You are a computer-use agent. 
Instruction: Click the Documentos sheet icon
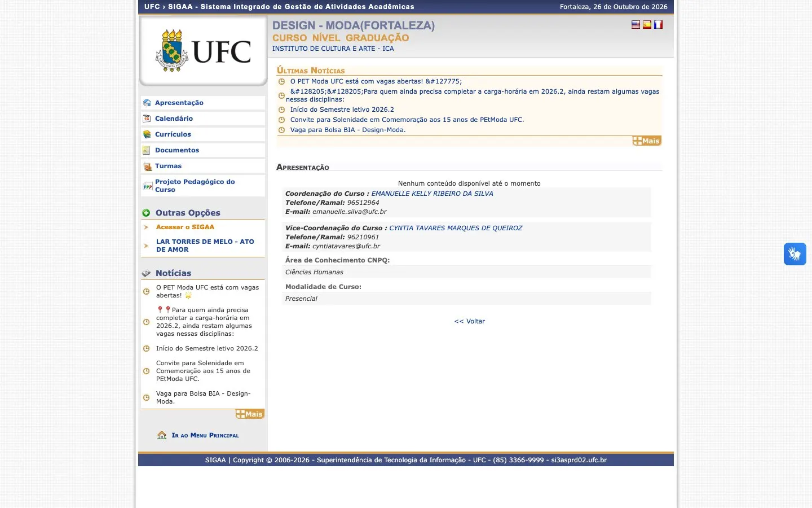pyautogui.click(x=147, y=150)
